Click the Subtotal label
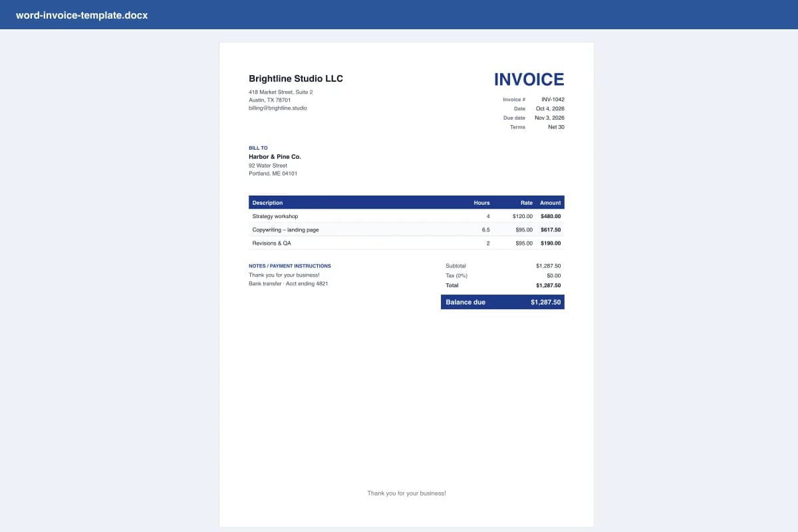 coord(456,265)
